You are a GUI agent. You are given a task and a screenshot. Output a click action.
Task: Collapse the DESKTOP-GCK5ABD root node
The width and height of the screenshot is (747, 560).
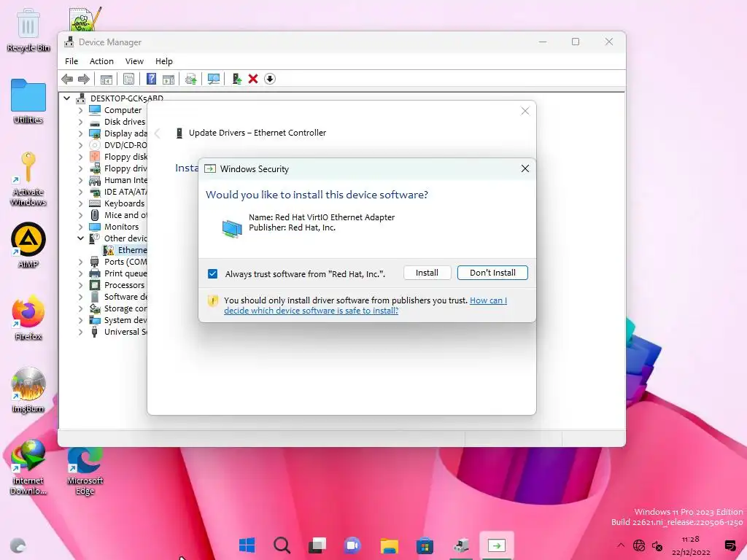[66, 98]
